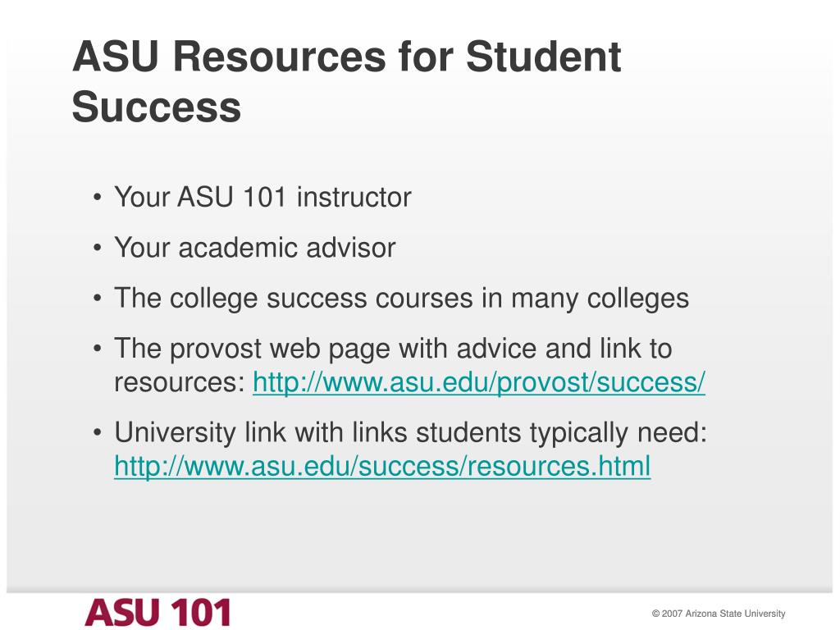This screenshot has width=840, height=630.
Task: Select the 'Arizona State University' footer text
Action: [x=735, y=614]
